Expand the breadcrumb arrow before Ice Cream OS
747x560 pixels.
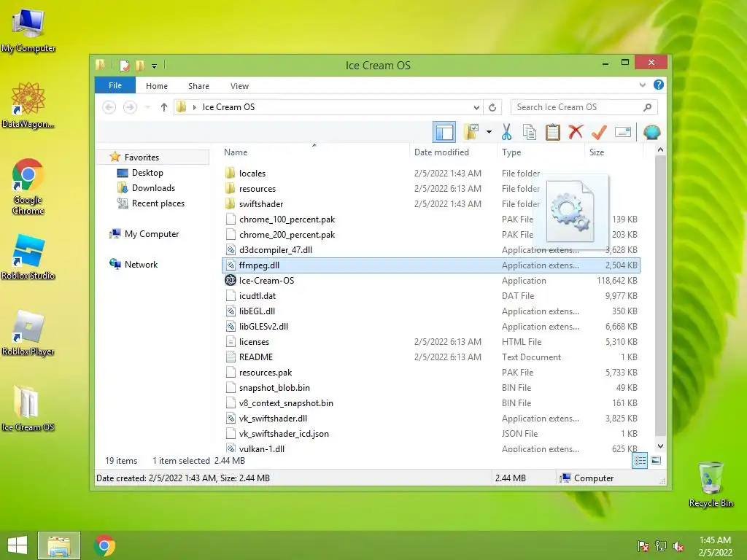point(194,107)
